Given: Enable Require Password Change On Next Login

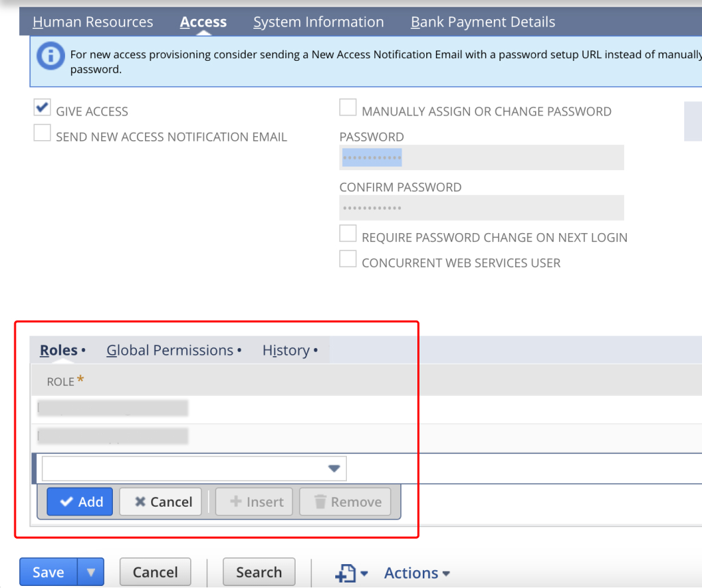Looking at the screenshot, I should click(348, 233).
